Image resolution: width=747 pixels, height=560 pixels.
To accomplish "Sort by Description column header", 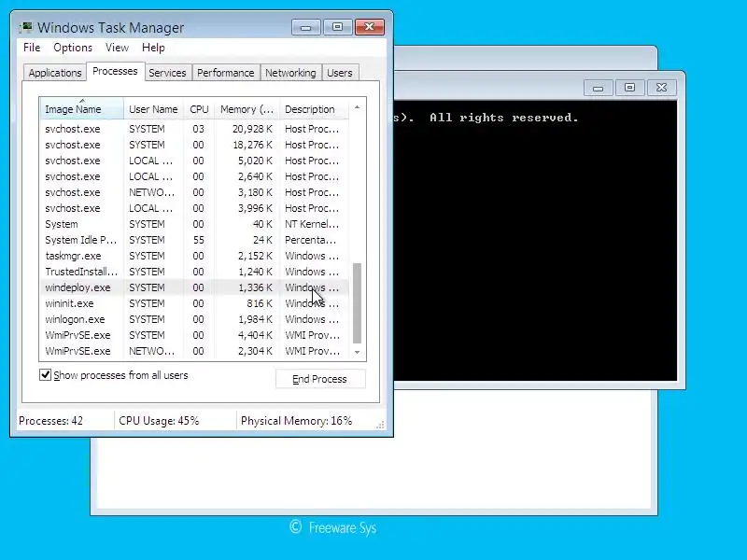I will [315, 109].
